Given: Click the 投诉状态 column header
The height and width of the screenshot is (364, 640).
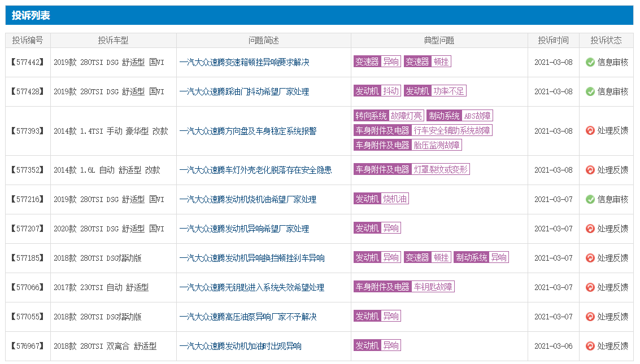Looking at the screenshot, I should (x=606, y=41).
